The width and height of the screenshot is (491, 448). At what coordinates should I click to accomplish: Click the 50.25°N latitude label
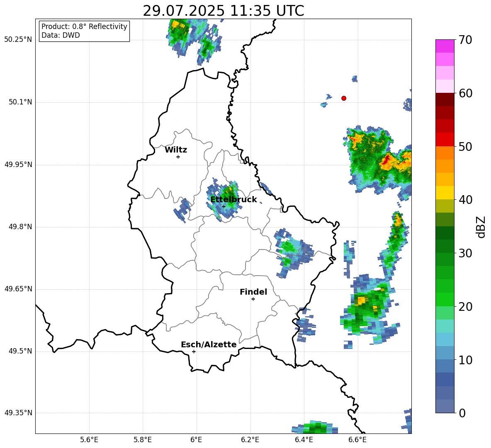click(x=18, y=40)
